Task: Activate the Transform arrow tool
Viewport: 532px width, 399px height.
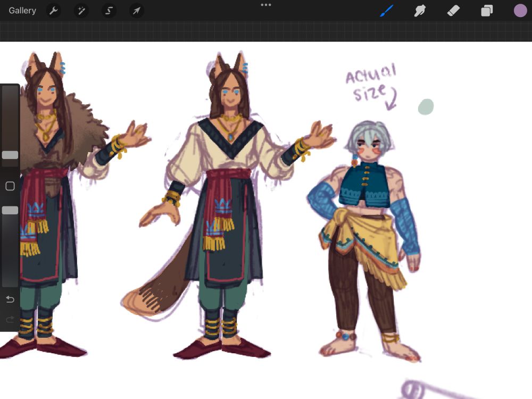Action: (136, 11)
